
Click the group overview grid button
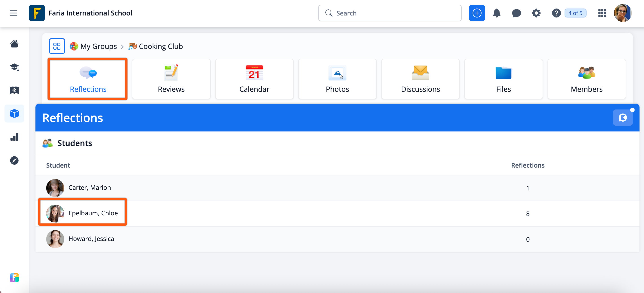tap(57, 46)
